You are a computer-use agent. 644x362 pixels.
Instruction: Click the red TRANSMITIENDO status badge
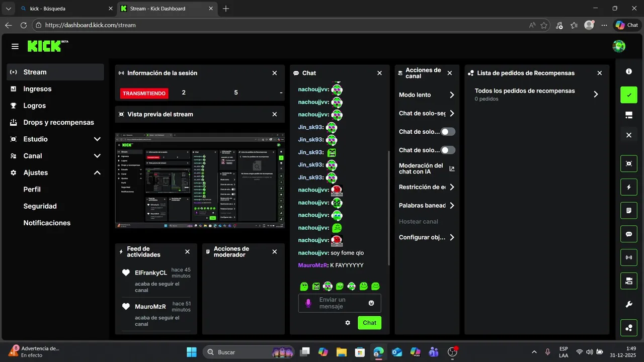pyautogui.click(x=144, y=94)
